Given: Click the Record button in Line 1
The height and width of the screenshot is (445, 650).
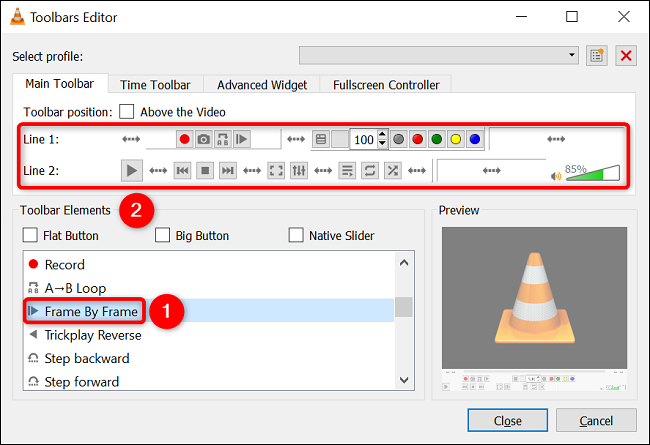Looking at the screenshot, I should click(184, 139).
